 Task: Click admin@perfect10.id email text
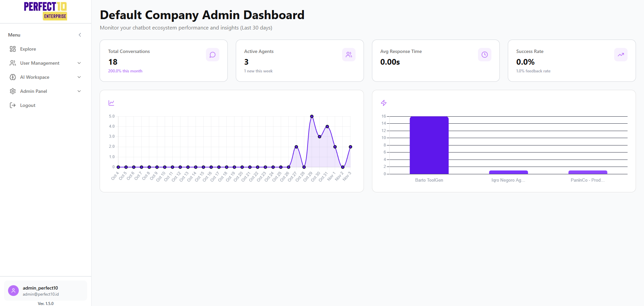[41, 294]
